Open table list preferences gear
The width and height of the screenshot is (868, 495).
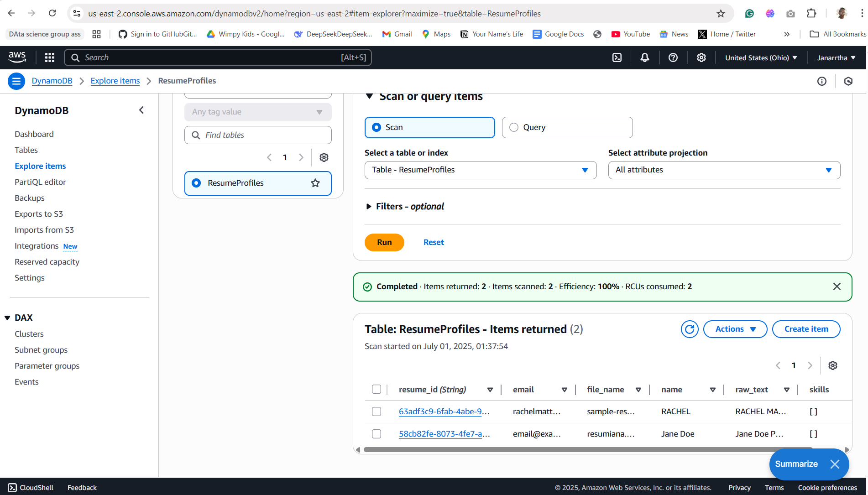[x=324, y=157]
